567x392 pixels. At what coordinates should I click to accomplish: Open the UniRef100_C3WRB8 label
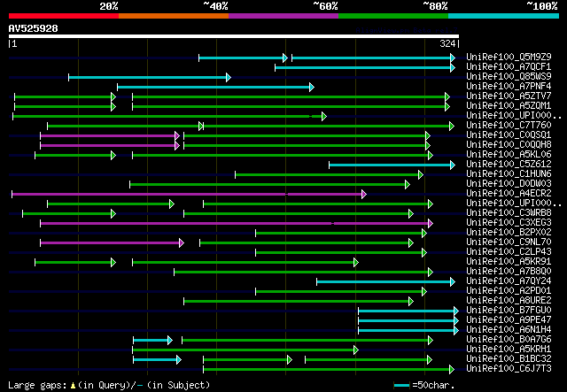click(x=509, y=213)
